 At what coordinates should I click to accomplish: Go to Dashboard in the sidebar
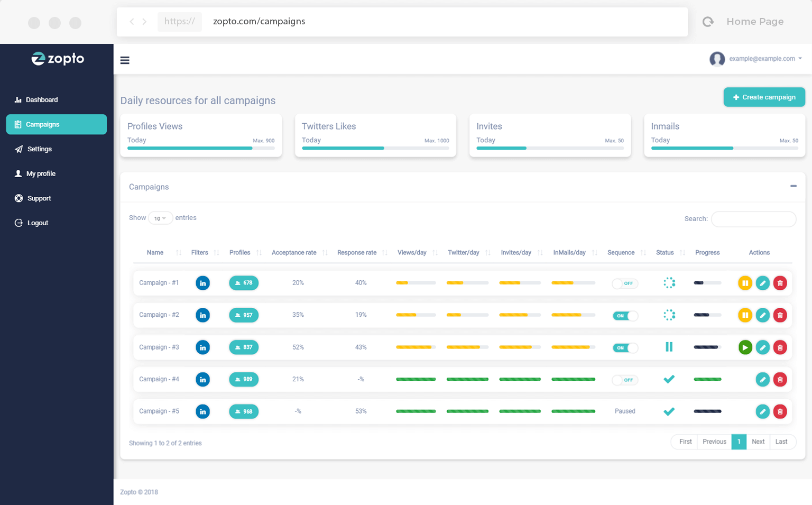tap(42, 100)
